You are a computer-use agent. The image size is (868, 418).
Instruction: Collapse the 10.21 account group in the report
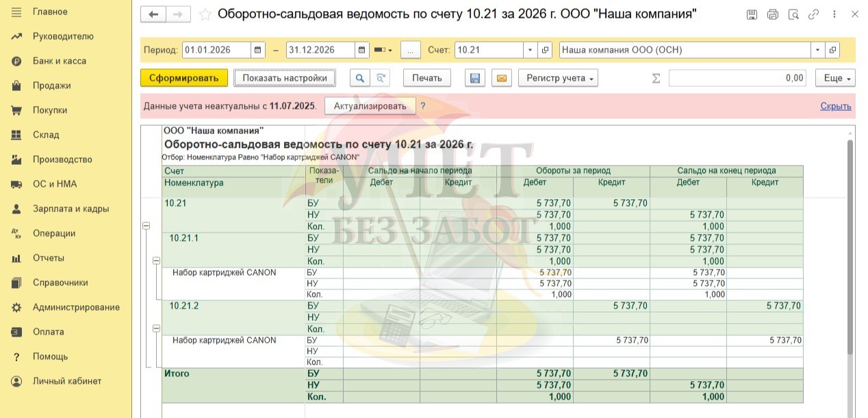pos(146,226)
